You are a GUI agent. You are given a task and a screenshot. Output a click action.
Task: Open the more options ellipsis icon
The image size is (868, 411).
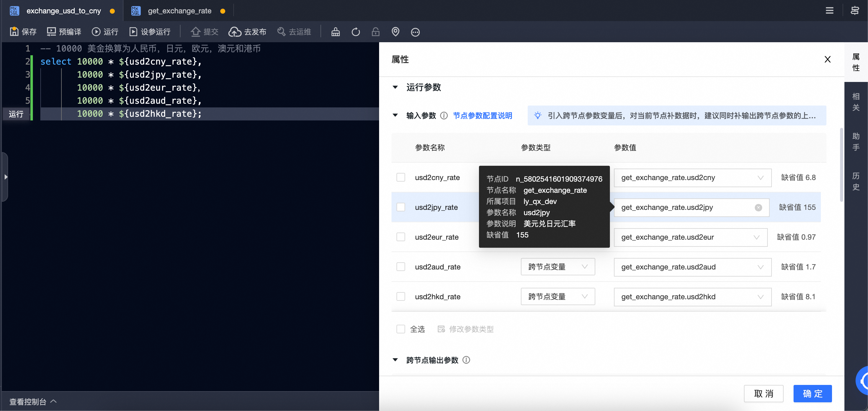tap(415, 32)
